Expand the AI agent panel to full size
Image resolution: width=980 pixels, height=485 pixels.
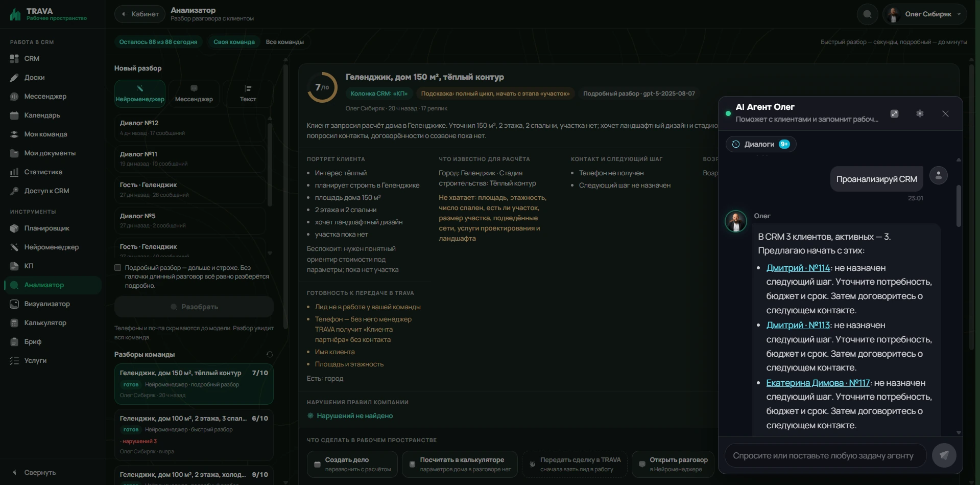click(894, 114)
